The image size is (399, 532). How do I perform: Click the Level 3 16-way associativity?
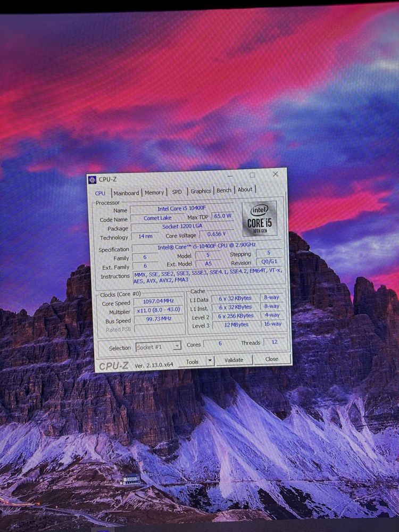pyautogui.click(x=272, y=323)
